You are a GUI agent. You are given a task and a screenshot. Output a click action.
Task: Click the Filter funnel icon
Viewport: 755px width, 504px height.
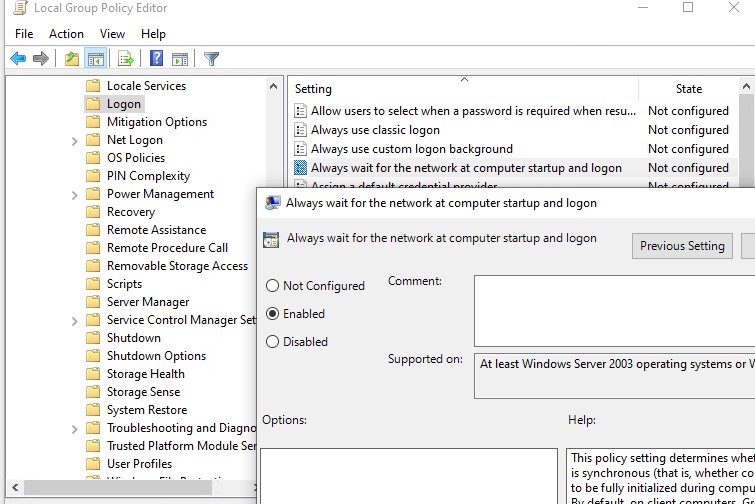[211, 59]
